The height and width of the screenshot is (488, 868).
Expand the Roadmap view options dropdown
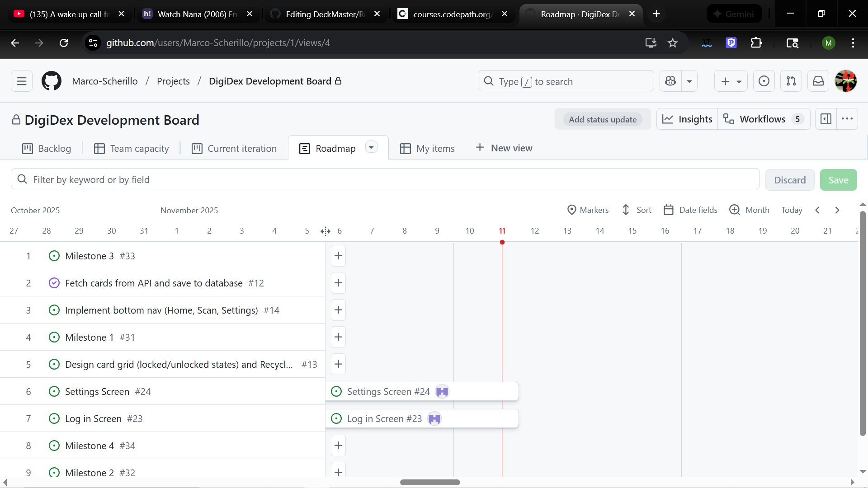tap(371, 148)
